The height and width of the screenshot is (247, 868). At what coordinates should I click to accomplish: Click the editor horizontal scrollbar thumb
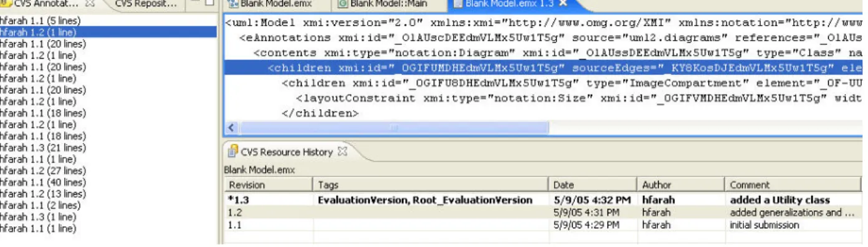[x=393, y=128]
